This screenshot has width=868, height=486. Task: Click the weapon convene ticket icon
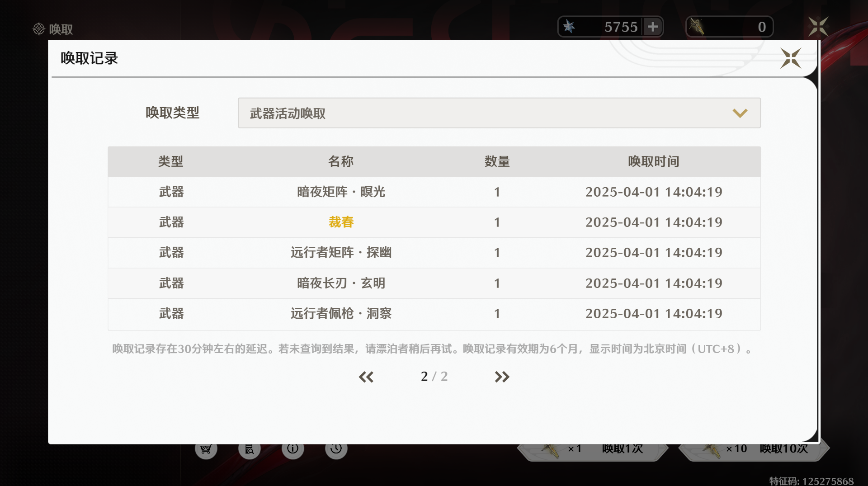[x=697, y=27]
